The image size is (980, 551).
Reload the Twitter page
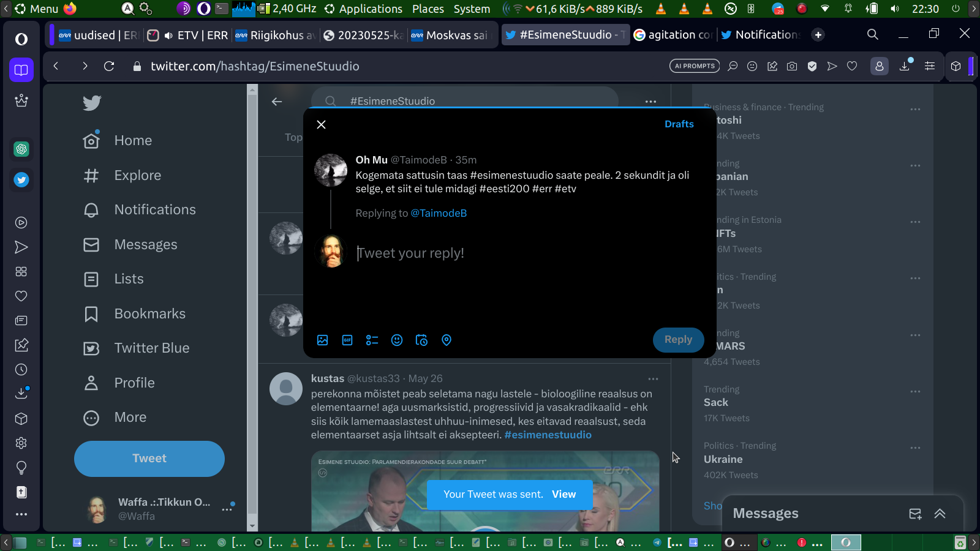109,66
